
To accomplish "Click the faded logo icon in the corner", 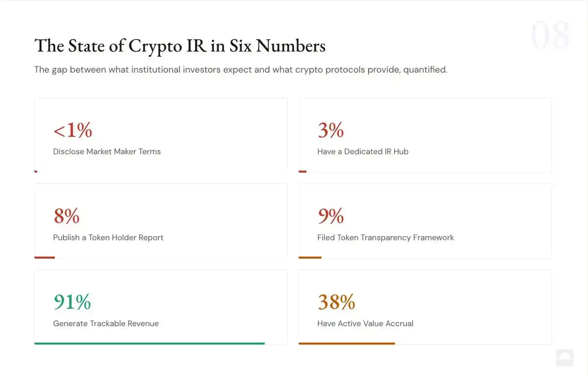I will tap(564, 357).
